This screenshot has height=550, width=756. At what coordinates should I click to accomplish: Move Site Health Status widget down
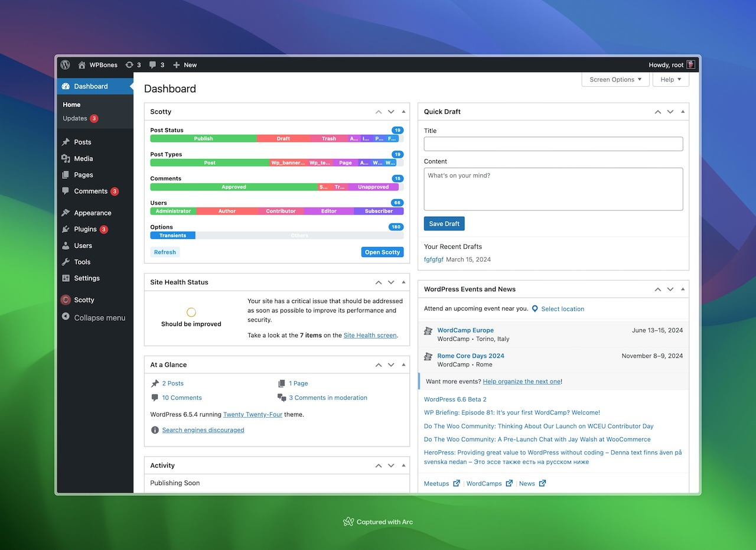pos(391,282)
